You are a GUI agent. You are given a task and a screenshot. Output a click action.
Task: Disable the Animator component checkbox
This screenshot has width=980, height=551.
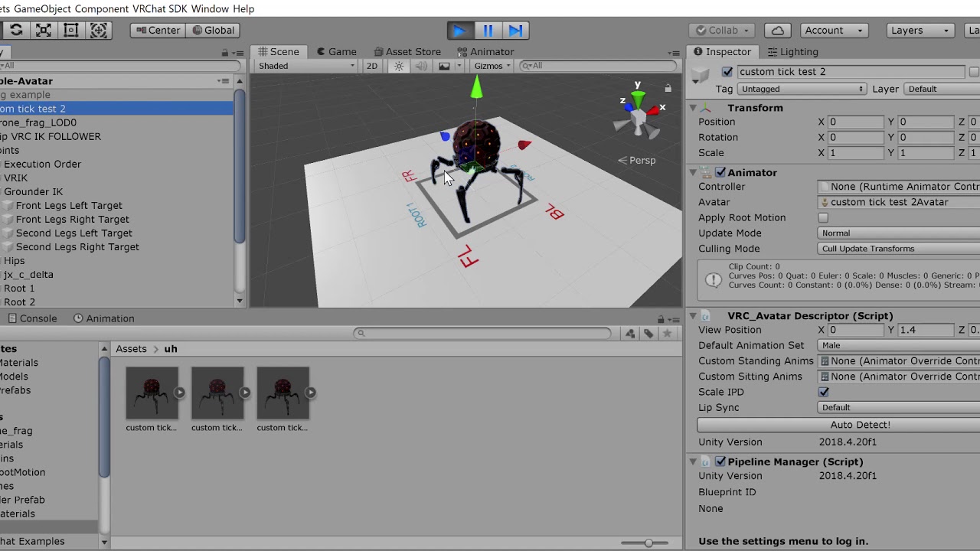click(720, 173)
